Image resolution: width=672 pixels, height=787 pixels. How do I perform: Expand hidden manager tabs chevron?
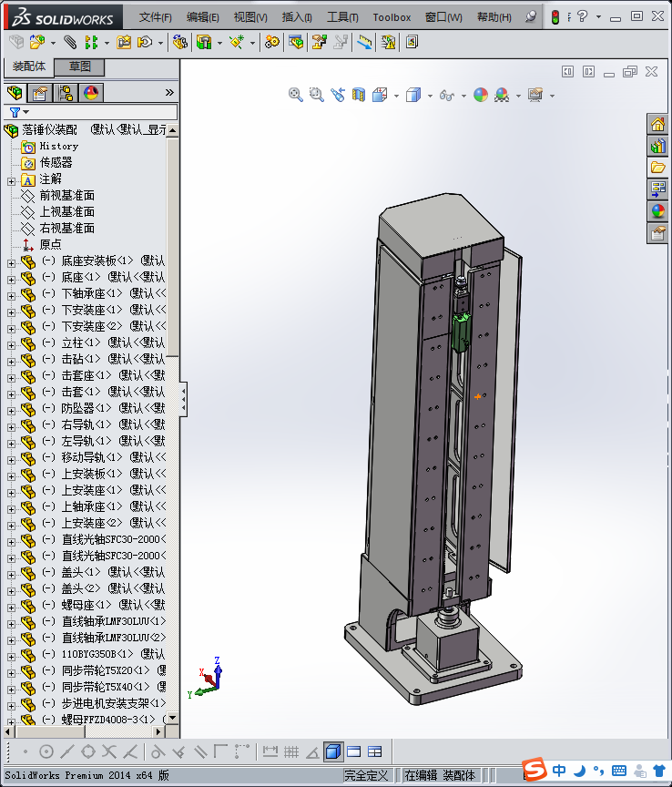tap(169, 93)
